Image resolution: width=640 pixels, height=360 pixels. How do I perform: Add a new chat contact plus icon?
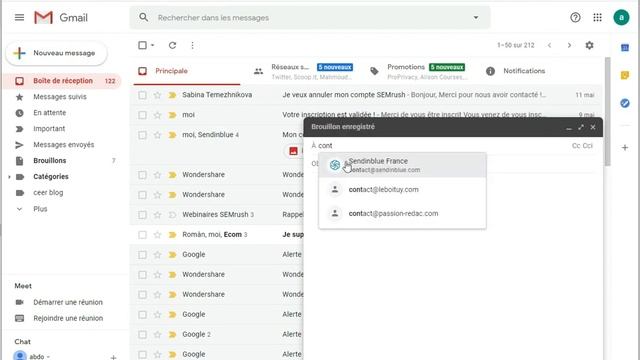(113, 357)
